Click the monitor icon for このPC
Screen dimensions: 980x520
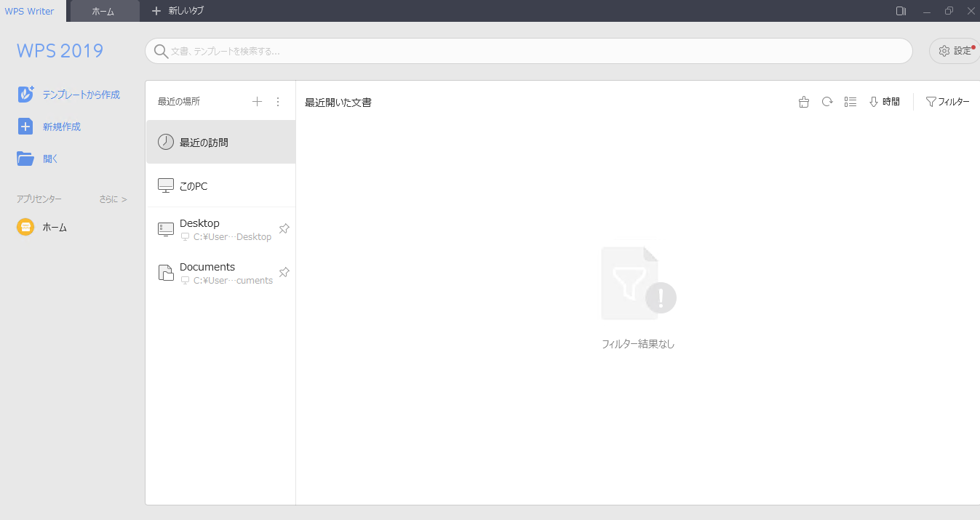pyautogui.click(x=166, y=185)
